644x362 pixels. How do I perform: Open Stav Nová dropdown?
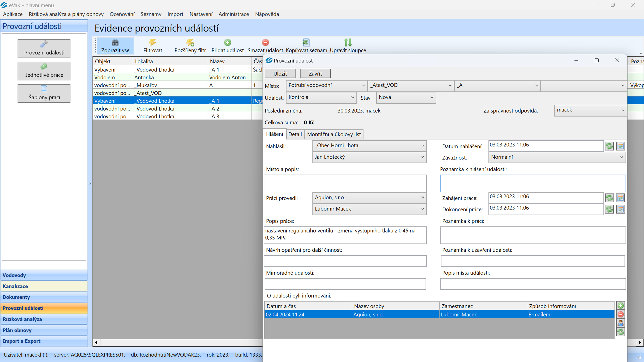point(406,97)
